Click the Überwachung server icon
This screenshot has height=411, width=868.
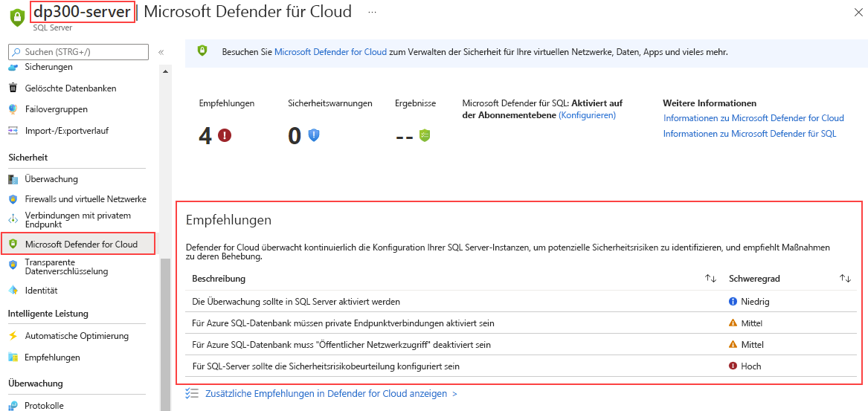[13, 179]
